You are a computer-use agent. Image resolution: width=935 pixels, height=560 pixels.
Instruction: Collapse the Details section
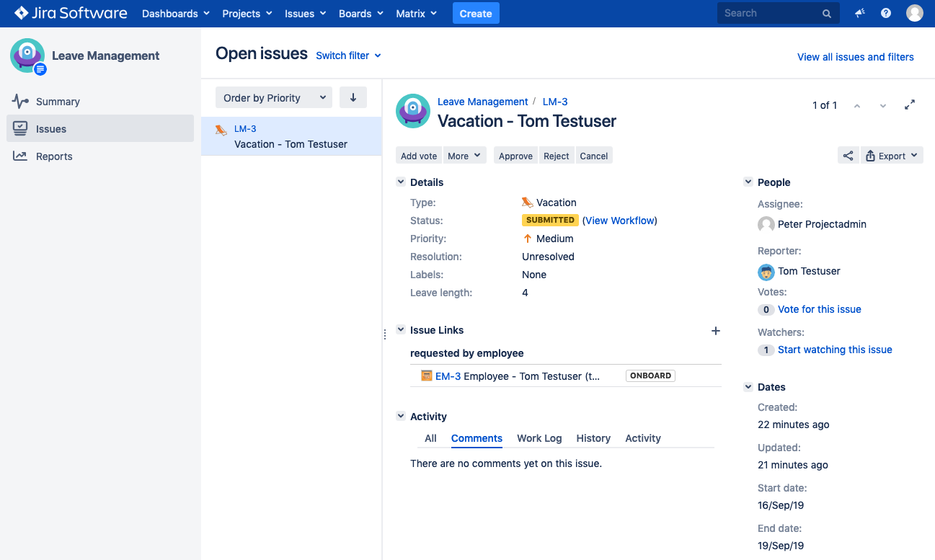tap(401, 182)
